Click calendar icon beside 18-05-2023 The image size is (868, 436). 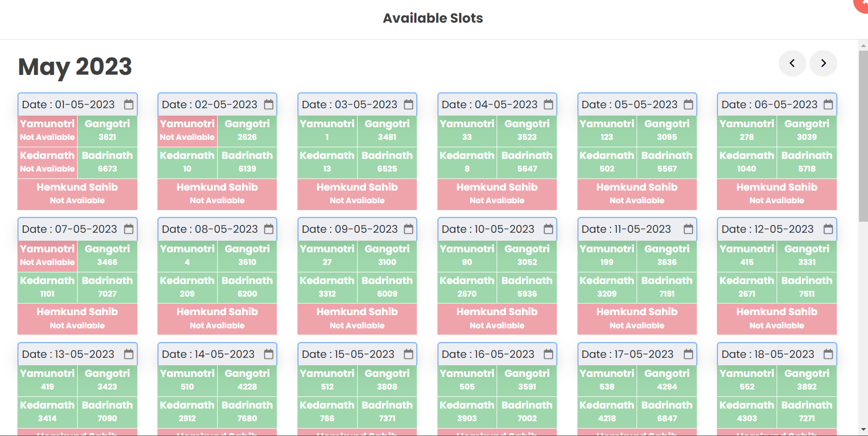828,354
